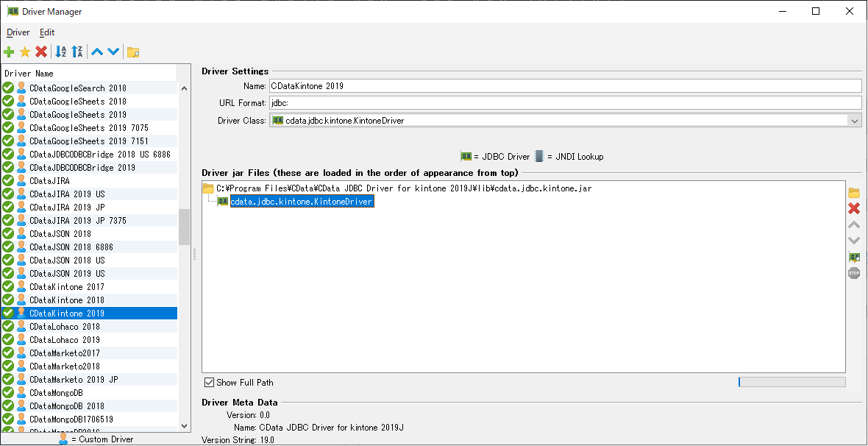Toggle the Show Full Path checkbox
This screenshot has width=868, height=446.
point(209,382)
